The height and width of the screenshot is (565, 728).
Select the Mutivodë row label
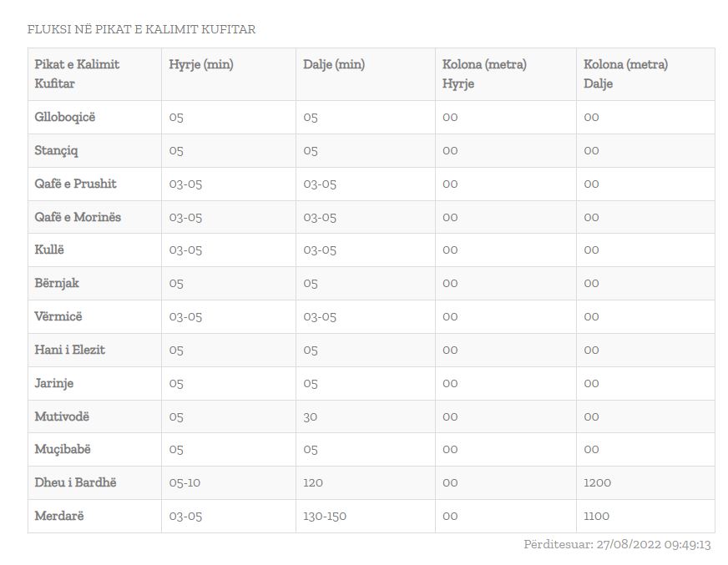coord(62,416)
